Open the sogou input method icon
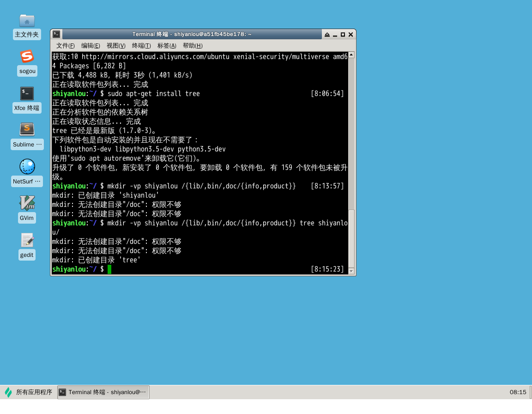Screen dimensions: 532x414 click(27, 56)
